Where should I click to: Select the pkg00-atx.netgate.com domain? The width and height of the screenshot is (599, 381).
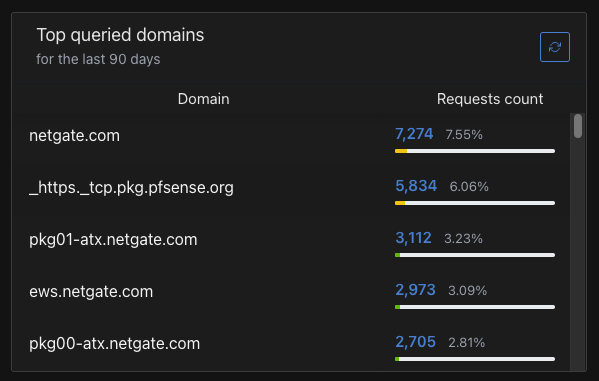115,344
